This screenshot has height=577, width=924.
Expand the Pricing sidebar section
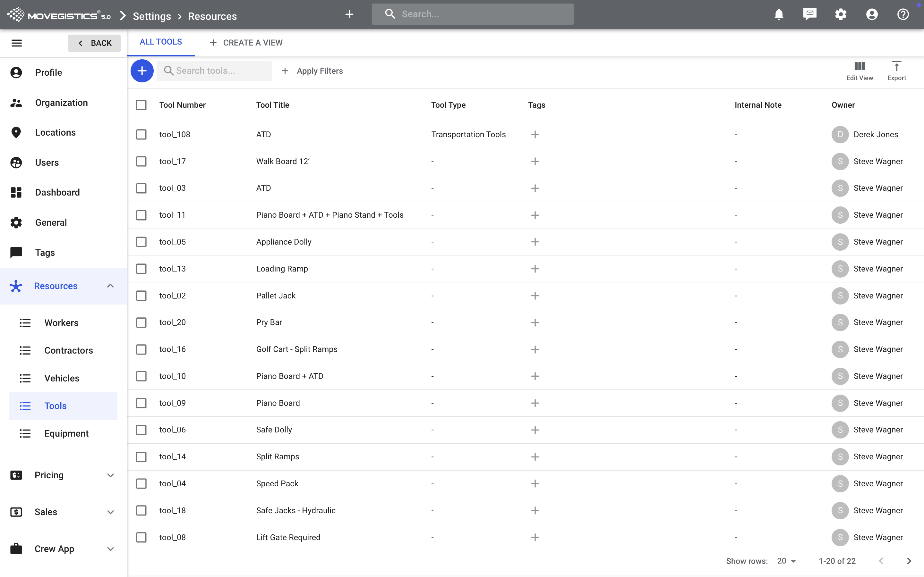110,475
